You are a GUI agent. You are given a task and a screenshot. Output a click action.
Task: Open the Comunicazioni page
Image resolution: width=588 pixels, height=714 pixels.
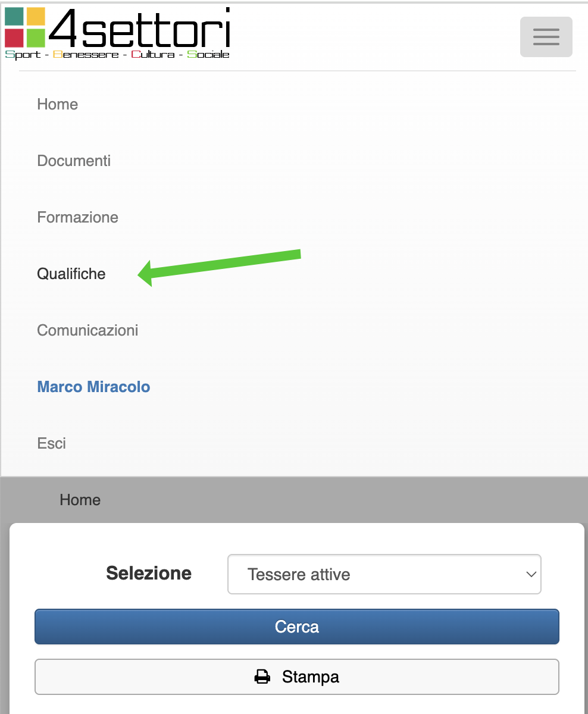point(87,330)
